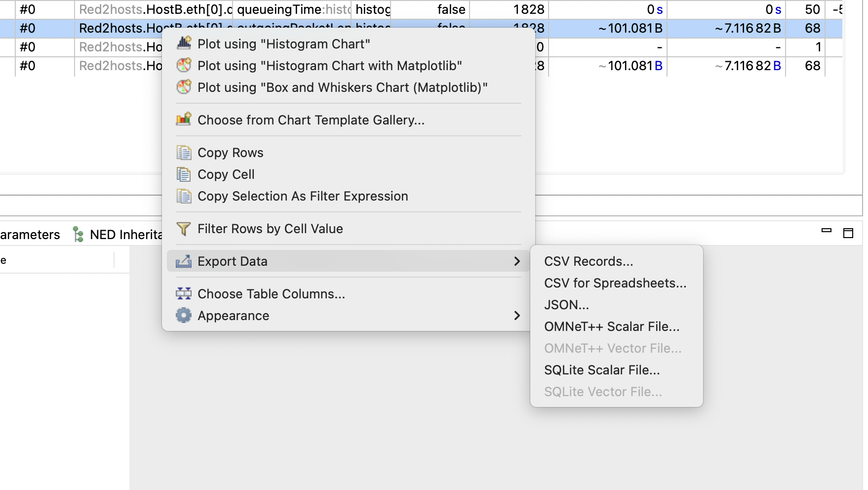Click the Appearance gear icon
The width and height of the screenshot is (868, 490).
[x=184, y=315]
